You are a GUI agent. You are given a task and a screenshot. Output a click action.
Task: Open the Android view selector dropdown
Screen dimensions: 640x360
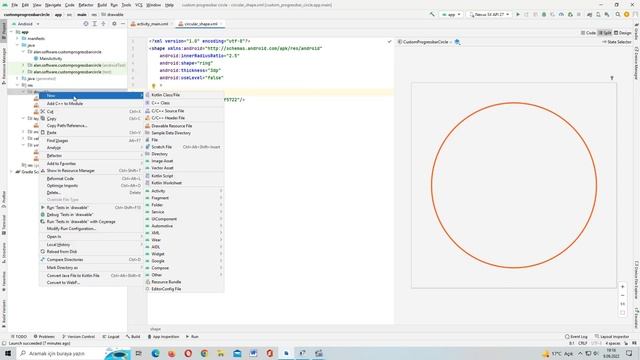25,24
